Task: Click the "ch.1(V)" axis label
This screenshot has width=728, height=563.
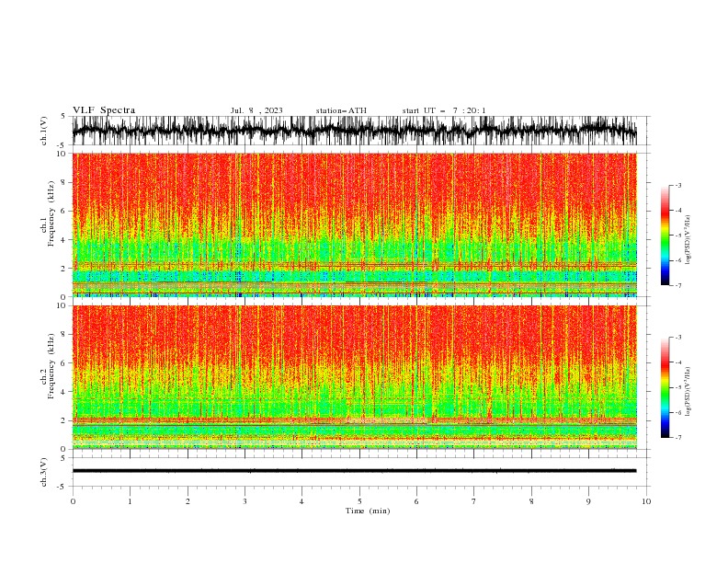Action: pos(44,131)
